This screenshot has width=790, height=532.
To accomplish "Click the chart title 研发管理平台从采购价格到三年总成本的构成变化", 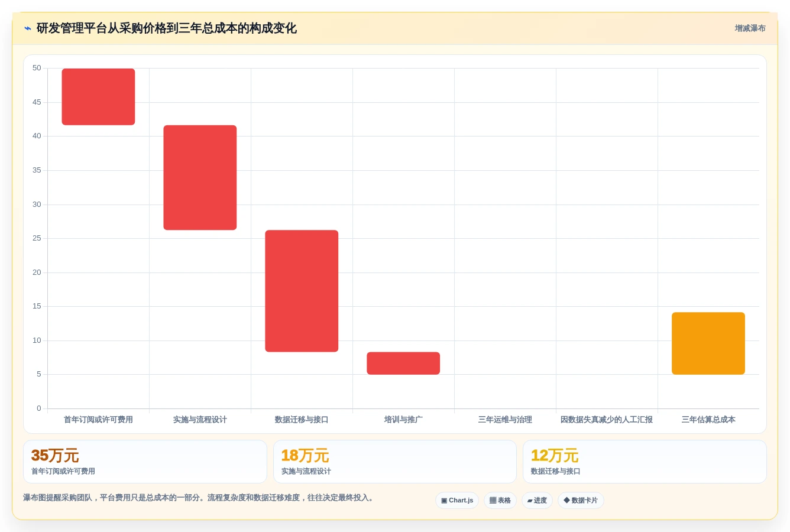I will [x=166, y=28].
